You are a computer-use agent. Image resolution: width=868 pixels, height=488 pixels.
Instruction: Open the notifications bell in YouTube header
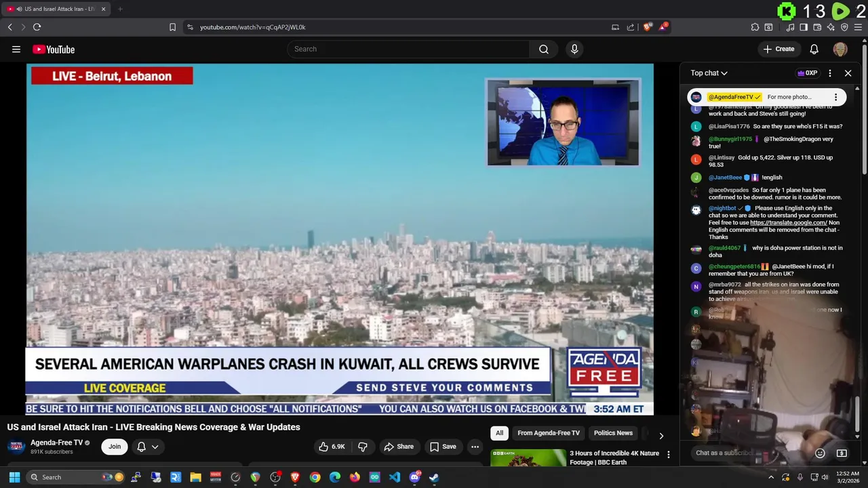[814, 49]
